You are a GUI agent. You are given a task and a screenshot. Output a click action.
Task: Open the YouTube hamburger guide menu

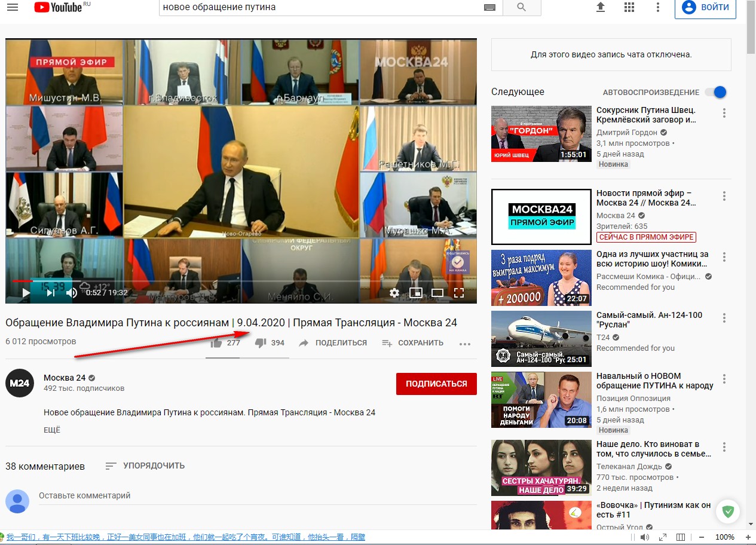pos(12,7)
